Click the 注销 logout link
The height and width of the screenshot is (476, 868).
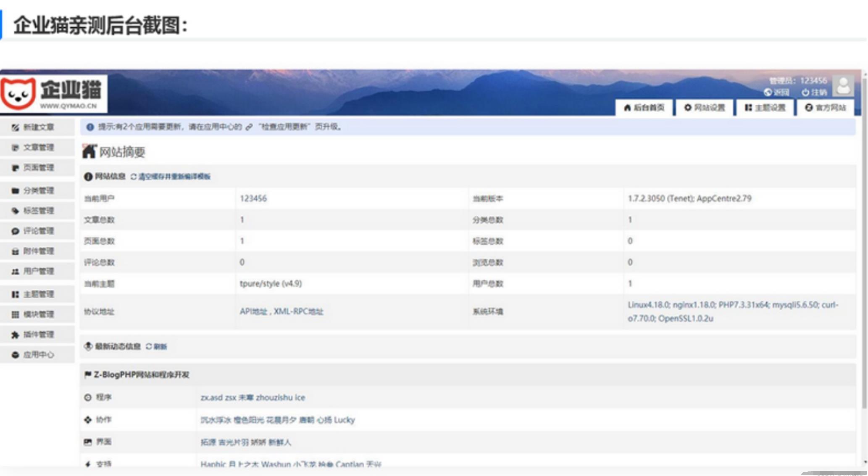coord(814,92)
